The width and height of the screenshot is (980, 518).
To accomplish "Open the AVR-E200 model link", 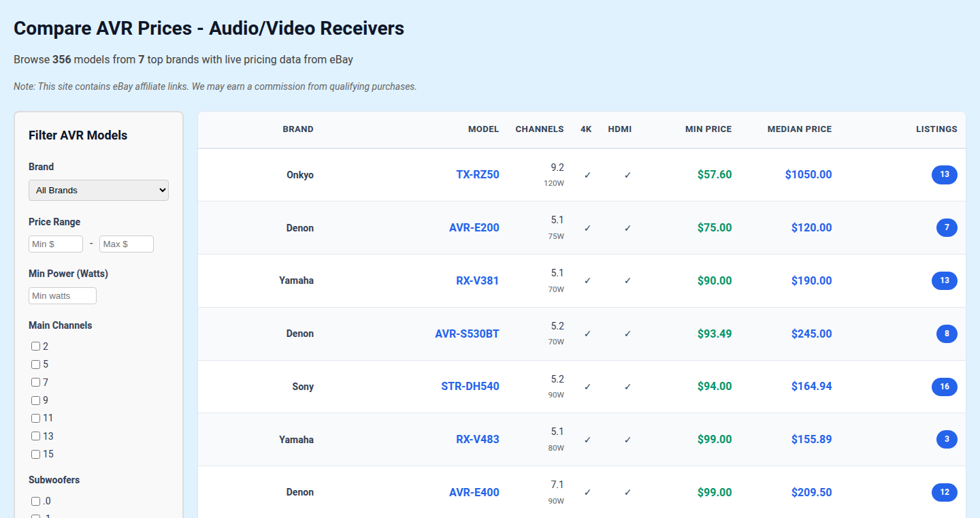I will [474, 228].
